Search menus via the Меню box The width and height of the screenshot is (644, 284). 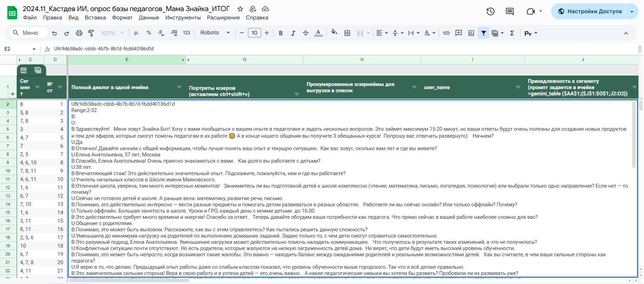[x=28, y=33]
